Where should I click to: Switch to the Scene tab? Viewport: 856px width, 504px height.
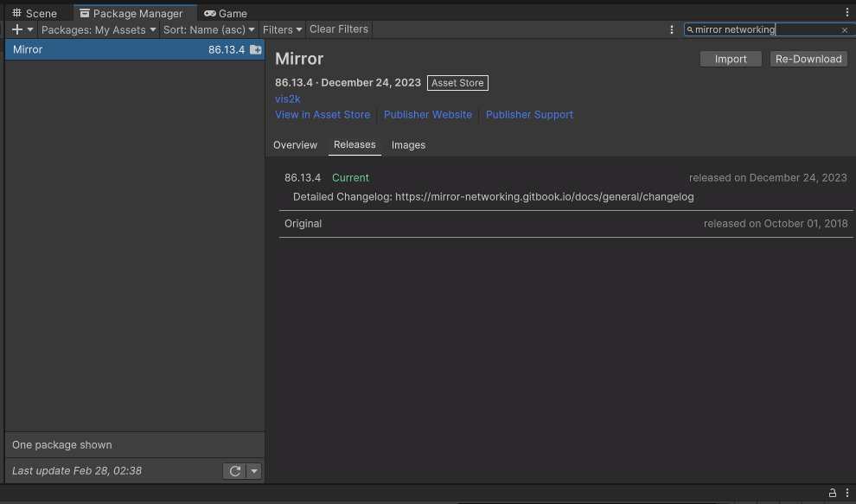coord(35,13)
